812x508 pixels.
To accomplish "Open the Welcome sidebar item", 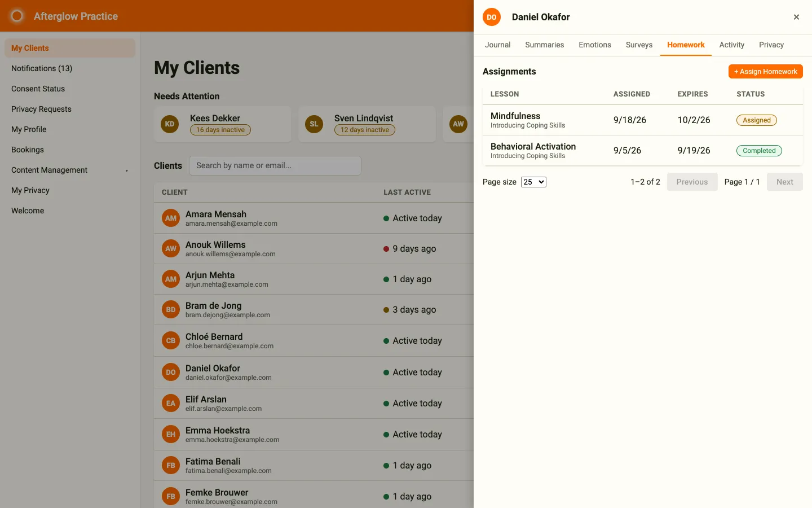I will pyautogui.click(x=70, y=211).
